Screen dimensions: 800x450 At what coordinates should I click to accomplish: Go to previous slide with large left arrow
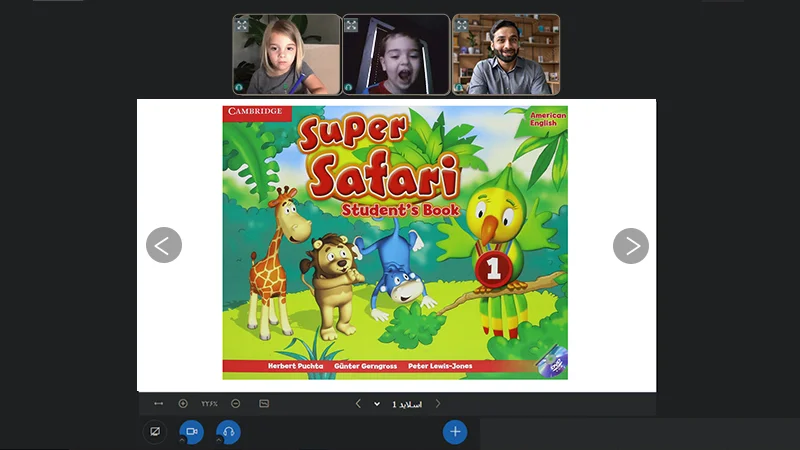164,245
